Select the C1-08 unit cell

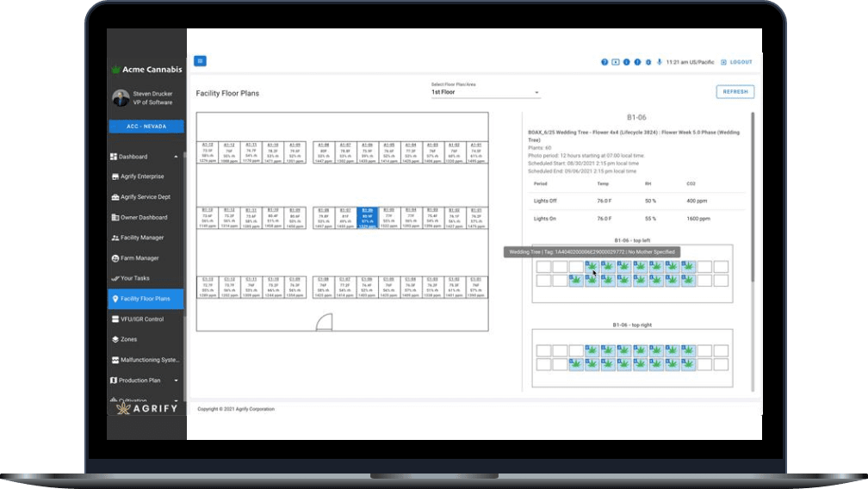tap(323, 287)
